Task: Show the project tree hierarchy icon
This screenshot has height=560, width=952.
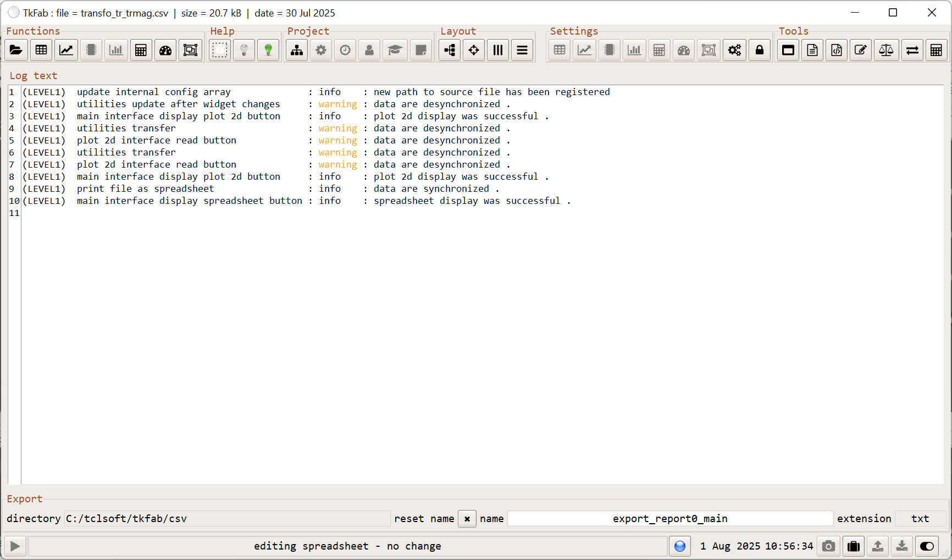Action: [296, 50]
